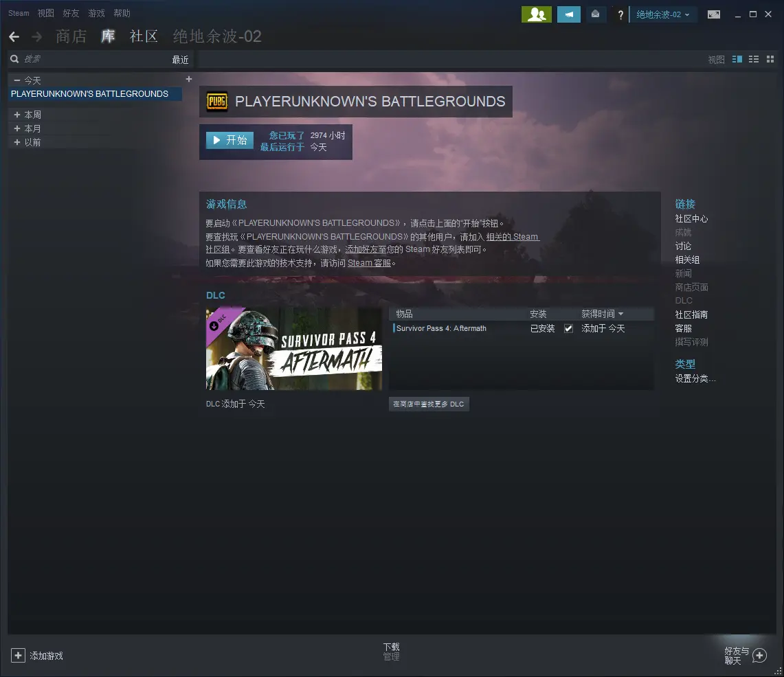The image size is (784, 677).
Task: Switch to Big Picture mode icon
Action: click(x=714, y=14)
